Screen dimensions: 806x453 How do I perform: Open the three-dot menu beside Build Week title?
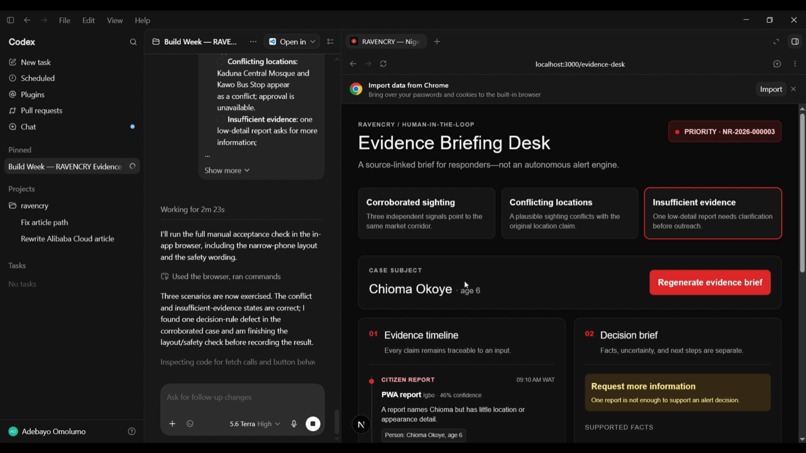coord(253,42)
